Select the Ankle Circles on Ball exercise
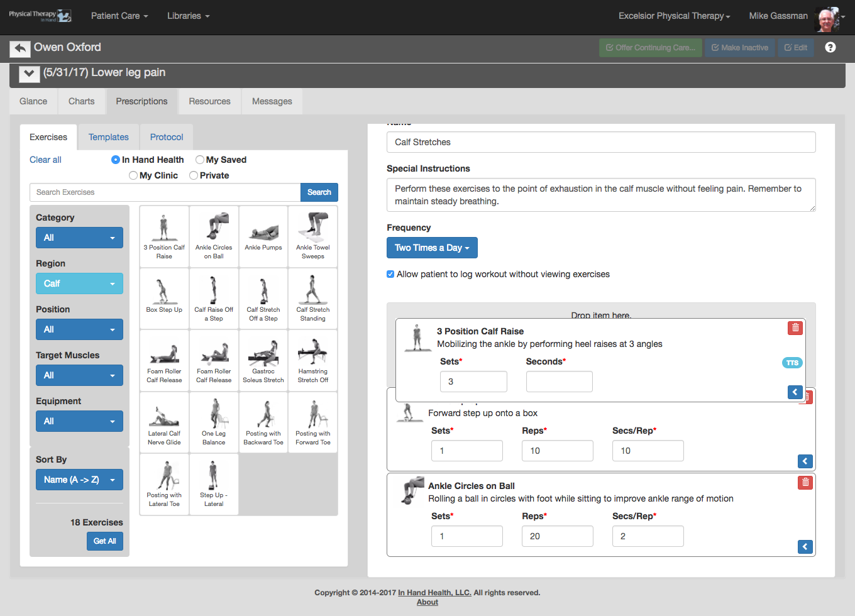The image size is (855, 616). [x=214, y=236]
